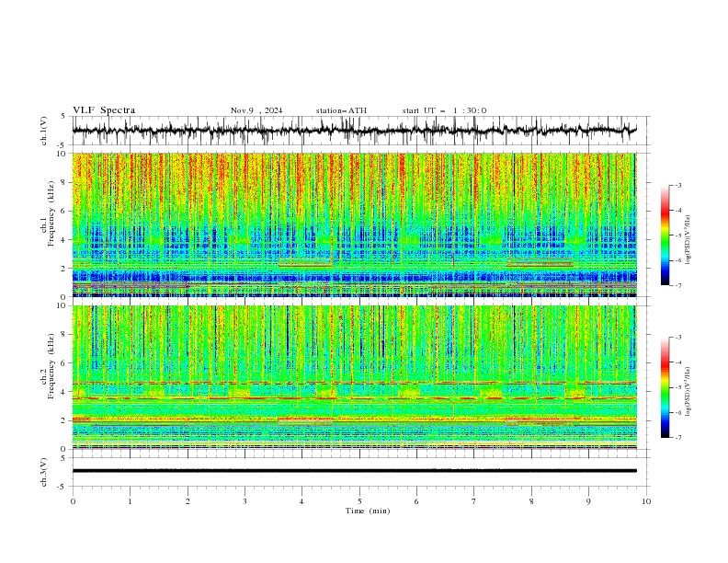Click the '-4' label on lower color bar

click(677, 362)
